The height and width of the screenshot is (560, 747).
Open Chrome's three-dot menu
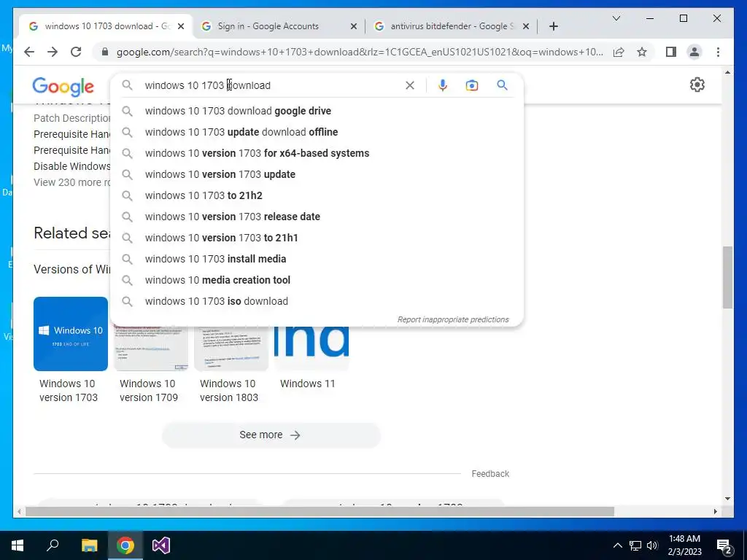pyautogui.click(x=718, y=52)
